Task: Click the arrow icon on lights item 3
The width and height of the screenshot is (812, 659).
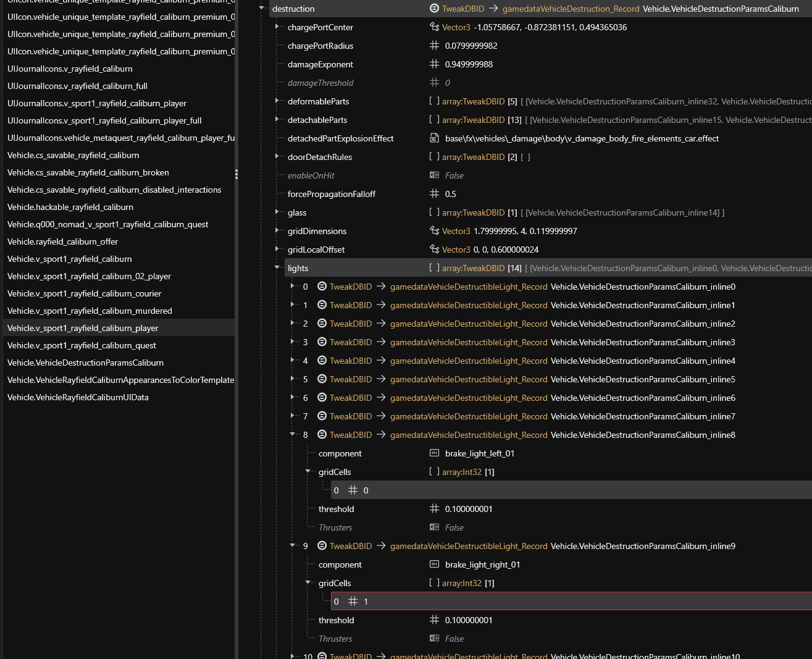Action: coord(381,342)
